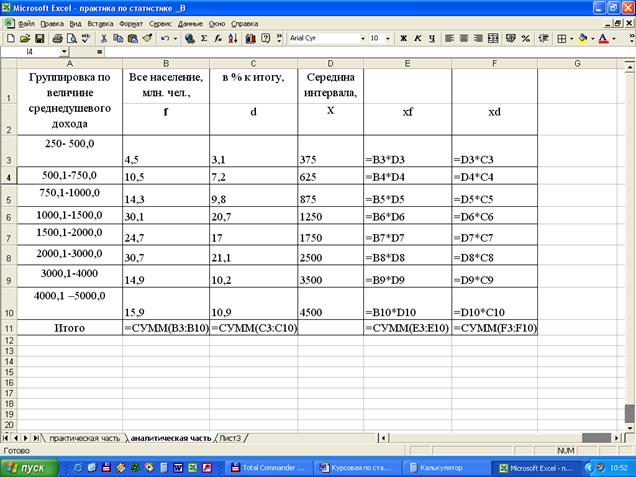636x477 pixels.
Task: Click the Fill Color bucket swatch
Action: (583, 38)
